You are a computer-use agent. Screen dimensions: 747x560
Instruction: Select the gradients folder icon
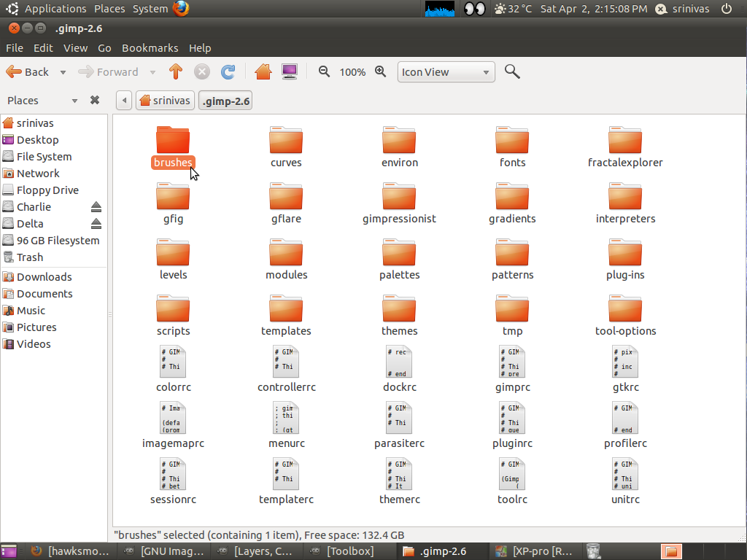(x=512, y=196)
